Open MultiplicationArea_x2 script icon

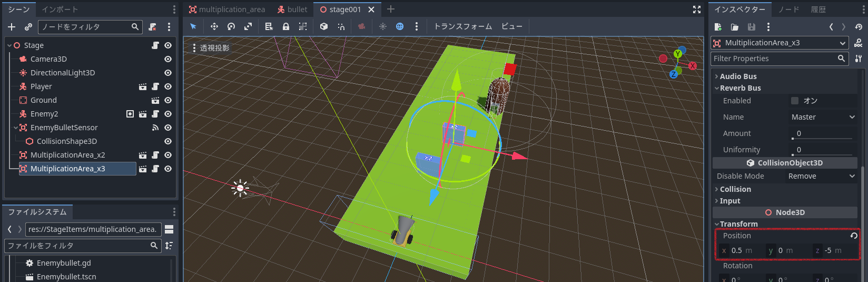click(155, 155)
